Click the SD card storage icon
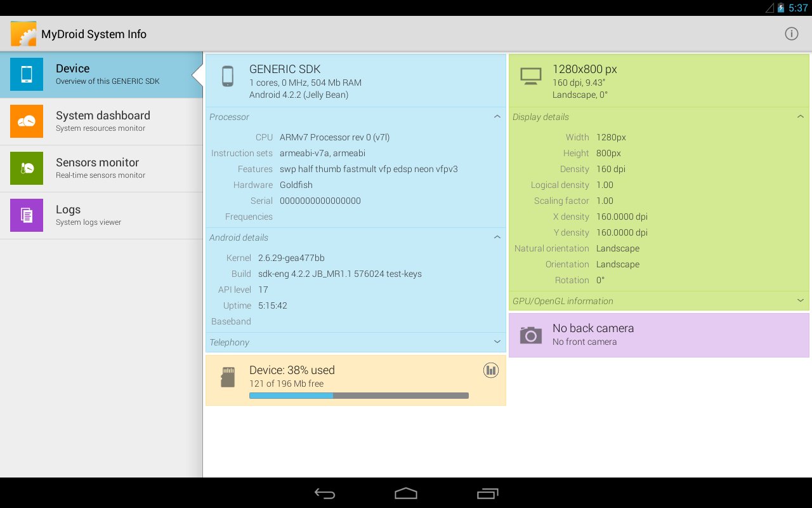This screenshot has width=812, height=508. coord(227,377)
